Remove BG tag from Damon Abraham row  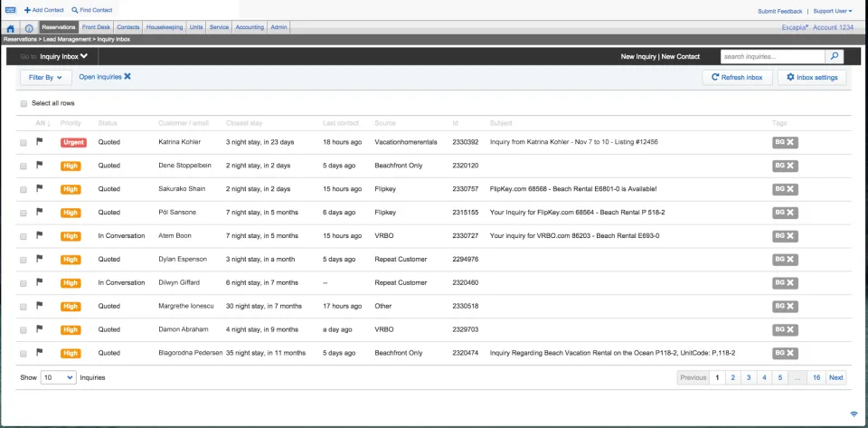coord(790,329)
